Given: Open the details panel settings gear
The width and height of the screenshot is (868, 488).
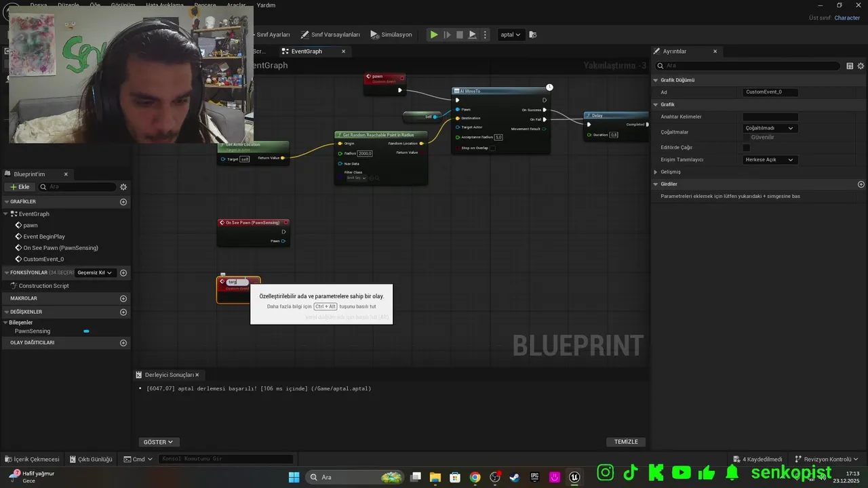Looking at the screenshot, I should (x=861, y=66).
